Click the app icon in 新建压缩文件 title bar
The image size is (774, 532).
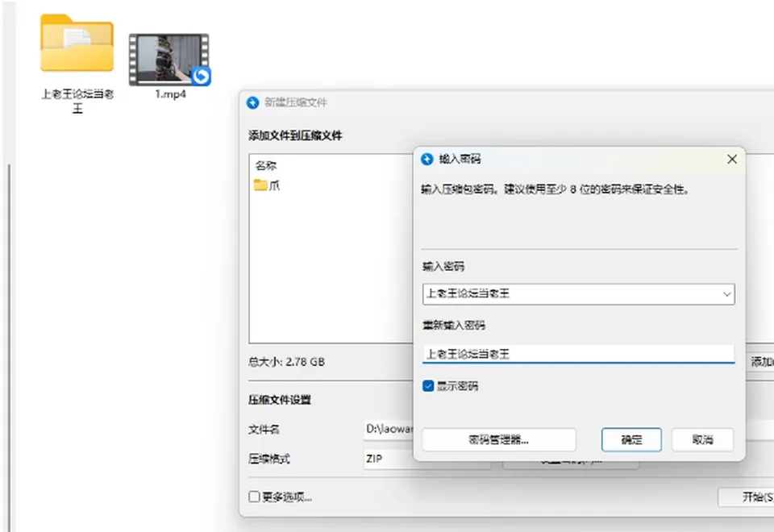click(252, 102)
